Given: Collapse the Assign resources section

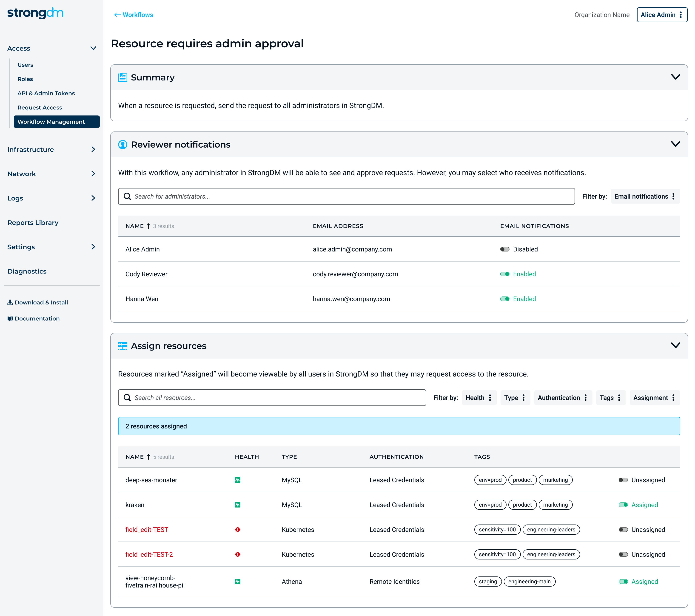Looking at the screenshot, I should pyautogui.click(x=675, y=345).
